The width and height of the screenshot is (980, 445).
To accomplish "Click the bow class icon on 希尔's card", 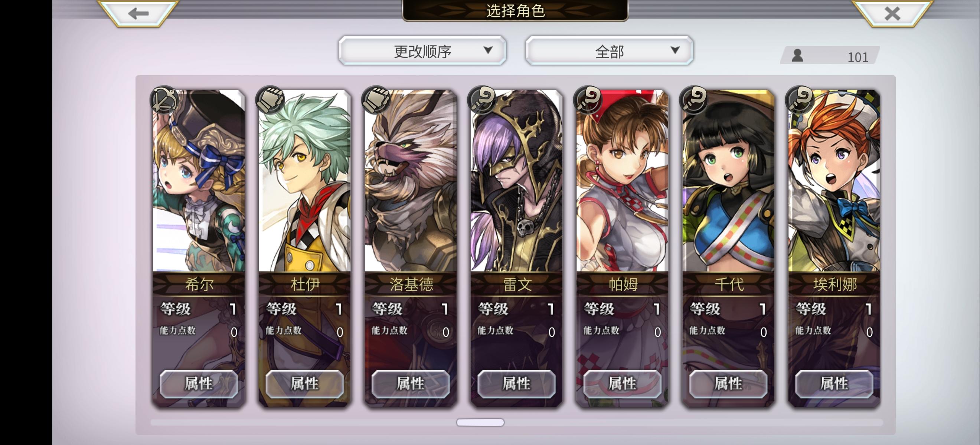I will click(164, 99).
